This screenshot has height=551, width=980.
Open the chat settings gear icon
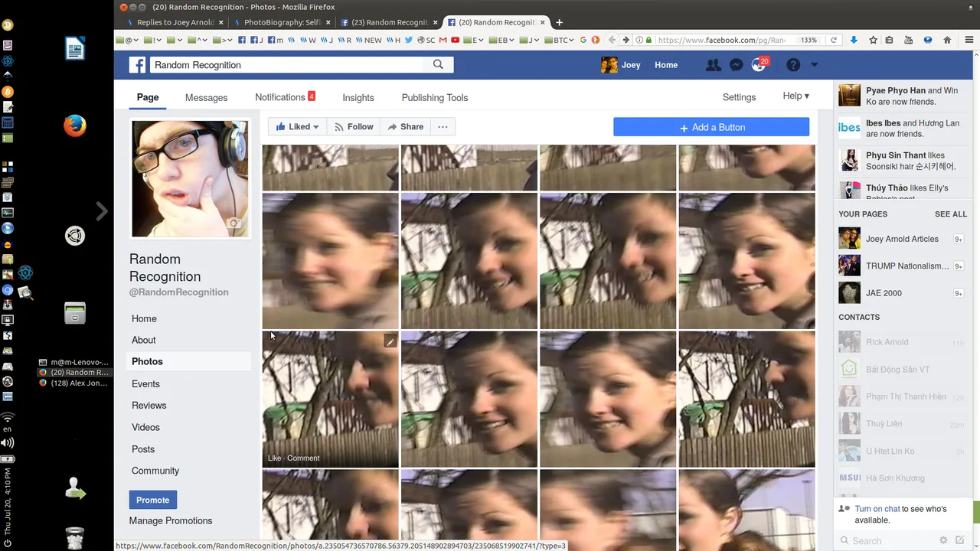click(x=943, y=540)
